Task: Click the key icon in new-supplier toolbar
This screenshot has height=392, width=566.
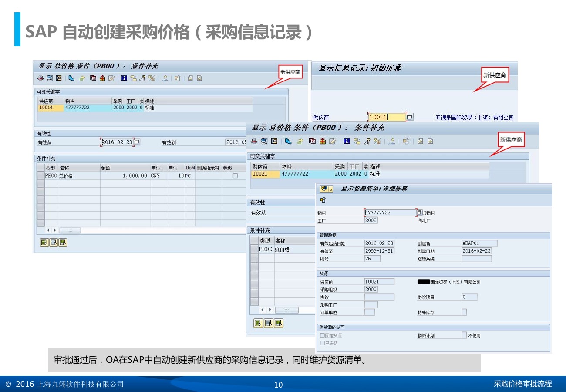Action: (x=367, y=141)
